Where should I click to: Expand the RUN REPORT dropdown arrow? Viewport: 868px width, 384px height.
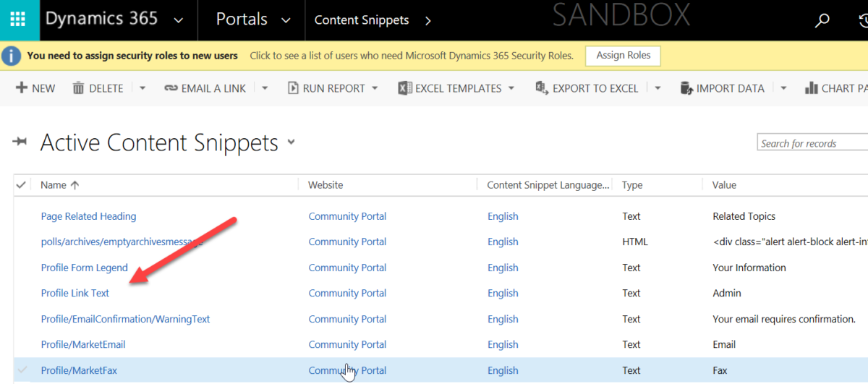[375, 88]
